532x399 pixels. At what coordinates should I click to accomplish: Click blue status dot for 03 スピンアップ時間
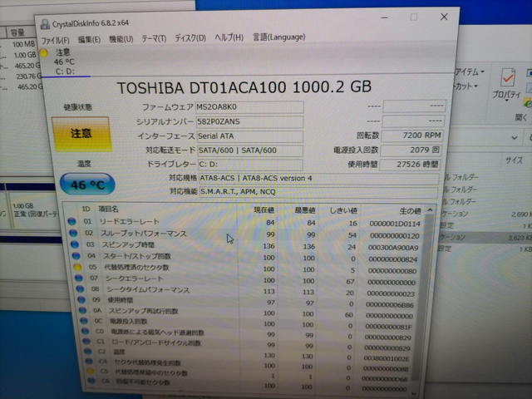tap(74, 244)
